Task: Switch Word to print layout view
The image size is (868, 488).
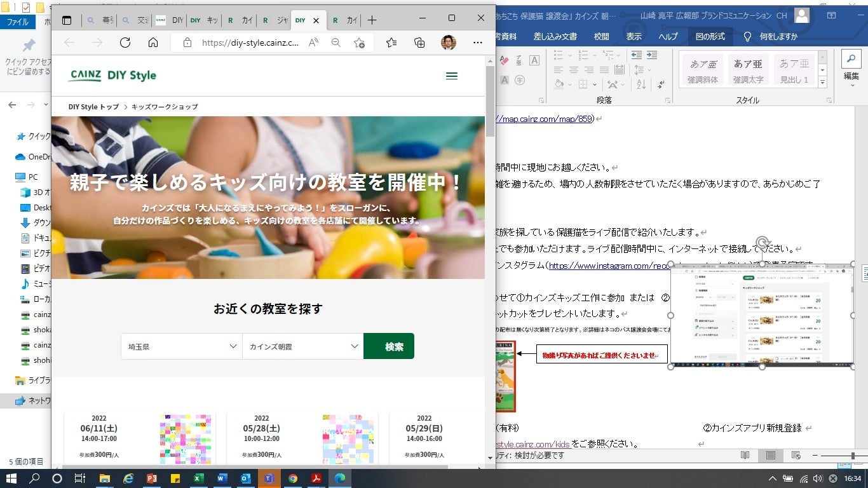Action: pos(770,456)
